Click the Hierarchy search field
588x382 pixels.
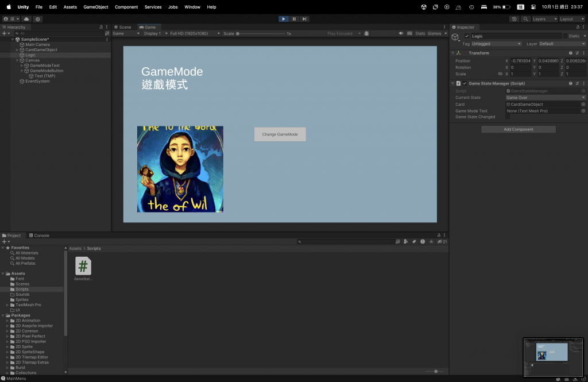click(58, 33)
